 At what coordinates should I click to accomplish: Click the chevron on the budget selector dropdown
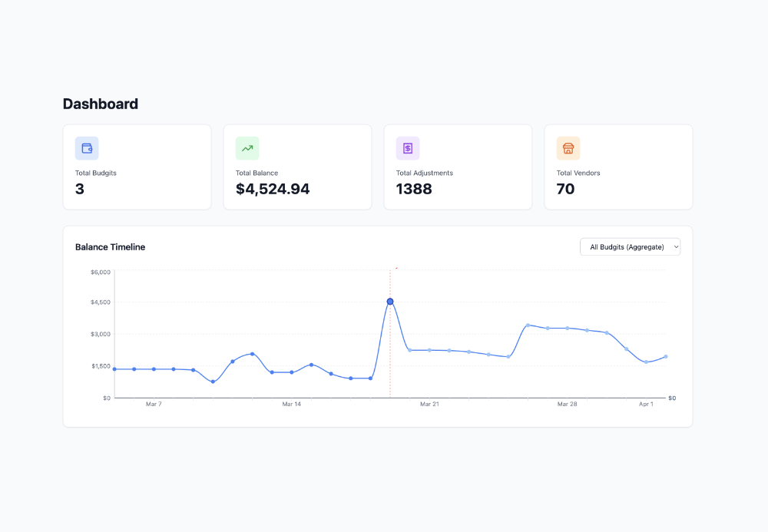(x=675, y=246)
